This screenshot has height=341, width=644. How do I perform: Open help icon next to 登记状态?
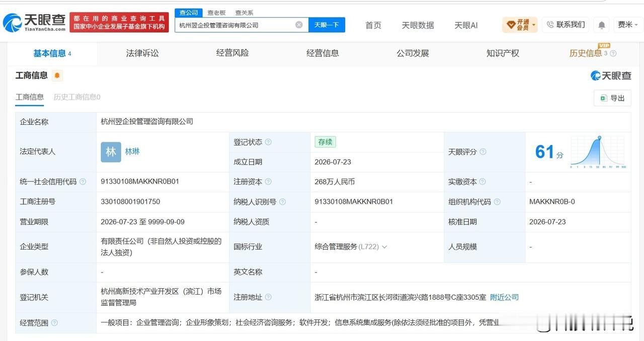click(x=268, y=142)
